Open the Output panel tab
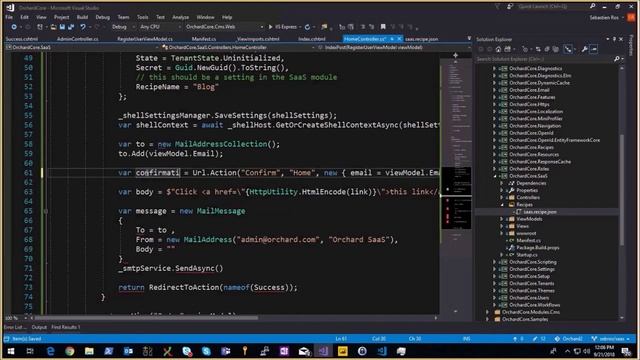The width and height of the screenshot is (640, 360). point(39,327)
